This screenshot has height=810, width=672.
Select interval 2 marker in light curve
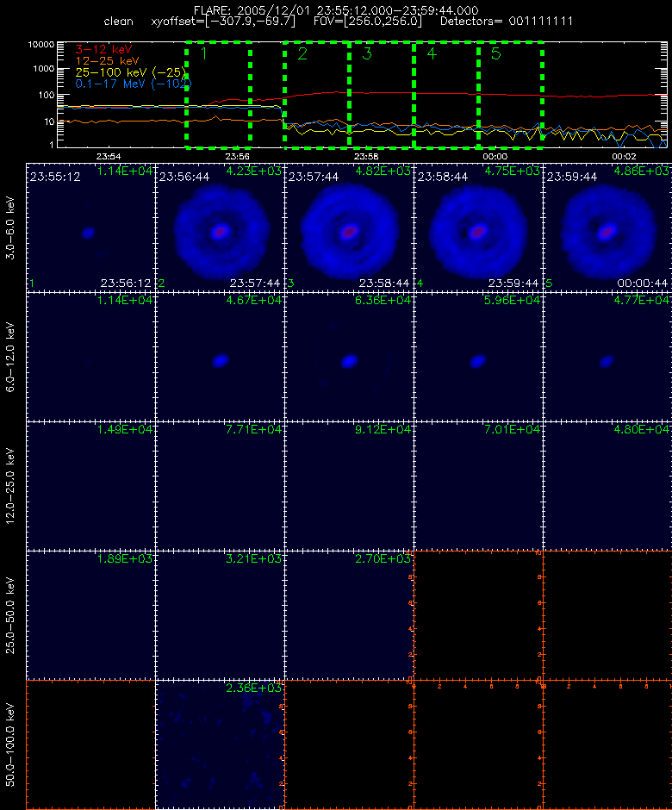click(302, 53)
